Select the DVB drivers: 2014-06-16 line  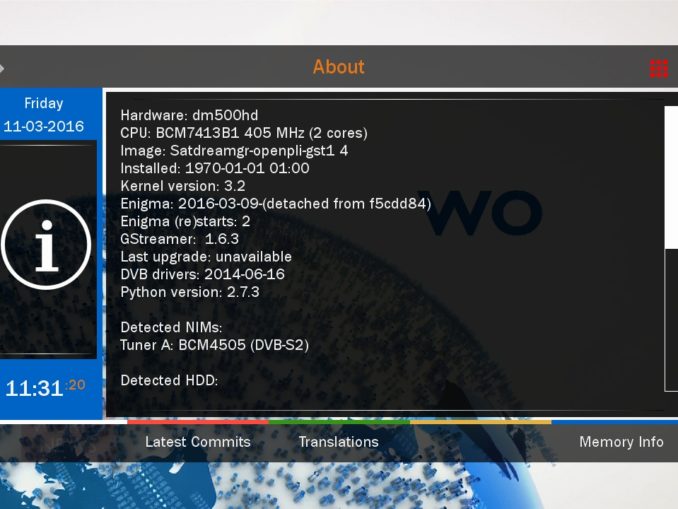(x=203, y=274)
